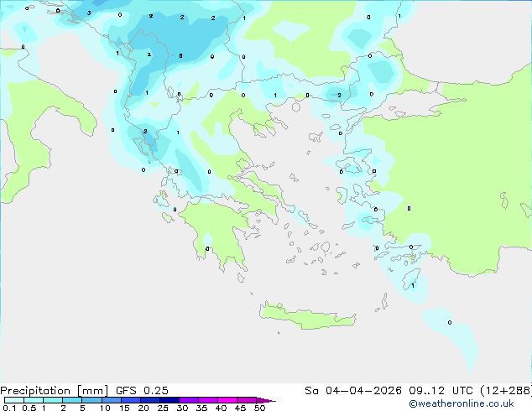Click the 45–50 mm legend swatch
Viewport: 532px width, 411px height.
click(247, 400)
